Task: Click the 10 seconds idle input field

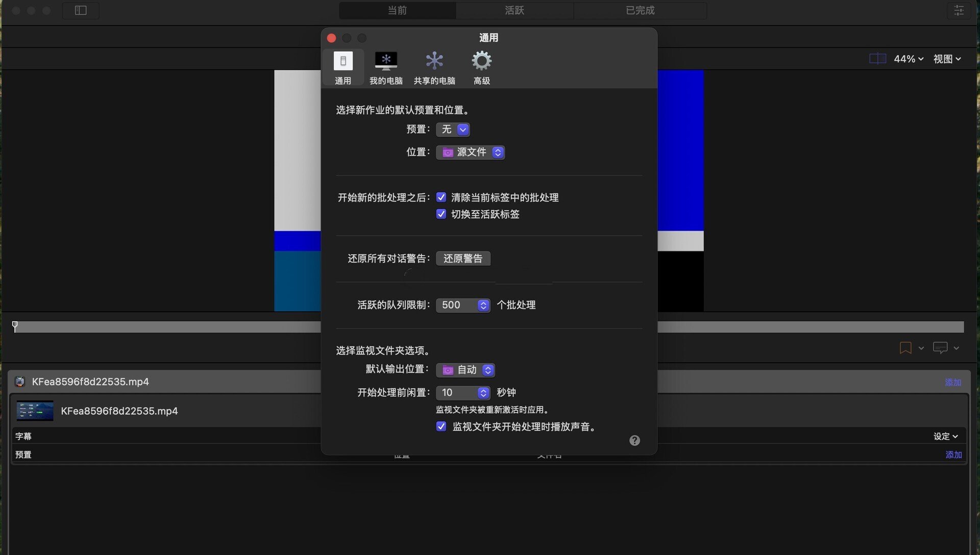Action: (457, 393)
